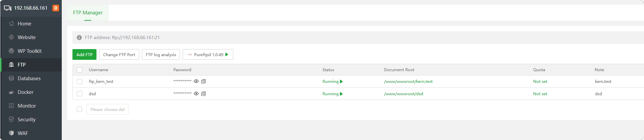Go to WP Toolkit
The width and height of the screenshot is (644, 140).
coord(29,51)
